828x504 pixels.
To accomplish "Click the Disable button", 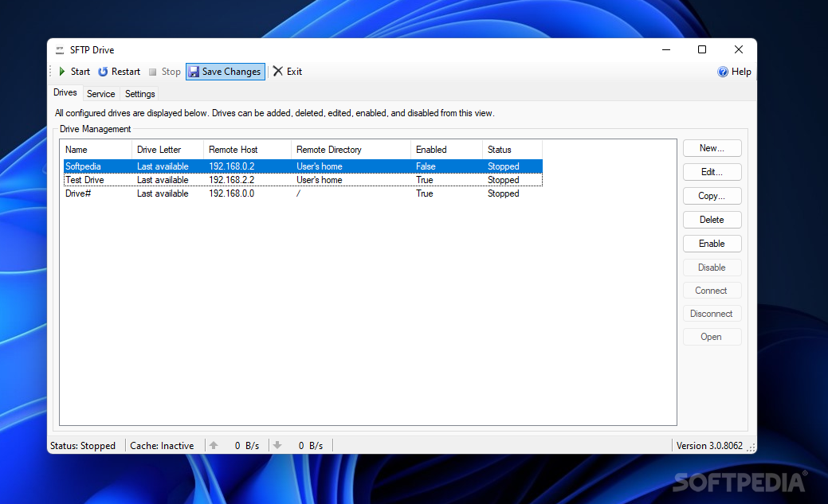I will [712, 268].
